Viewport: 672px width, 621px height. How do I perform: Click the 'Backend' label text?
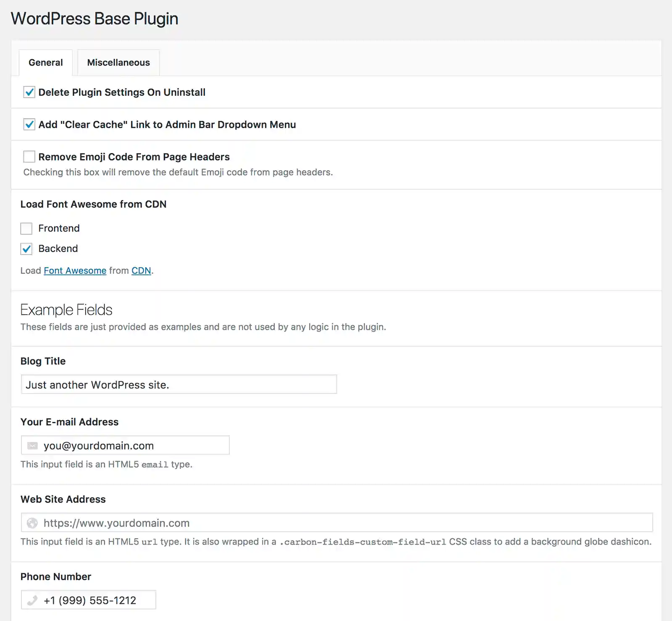pyautogui.click(x=58, y=248)
